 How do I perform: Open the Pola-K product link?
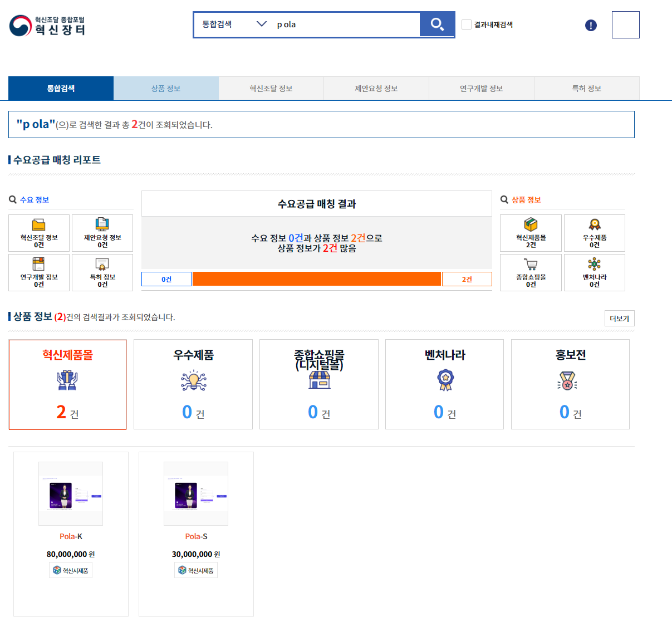71,536
